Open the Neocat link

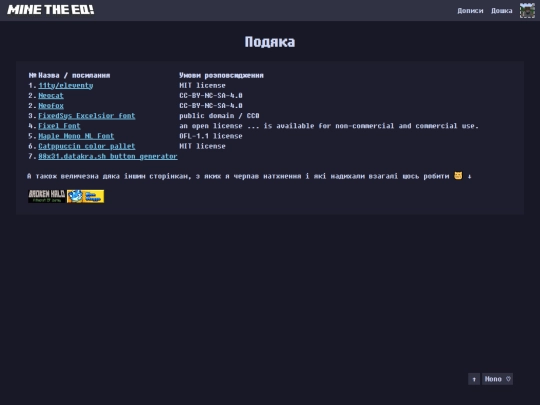(51, 95)
